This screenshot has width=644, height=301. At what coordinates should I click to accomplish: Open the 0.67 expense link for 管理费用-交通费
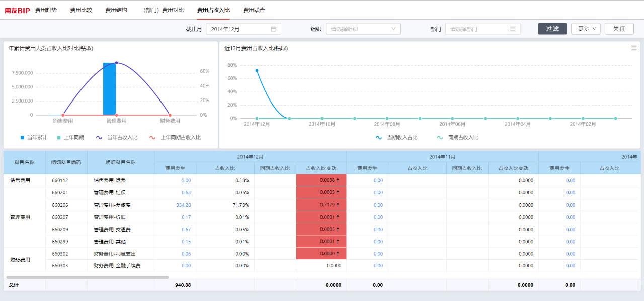tap(186, 230)
